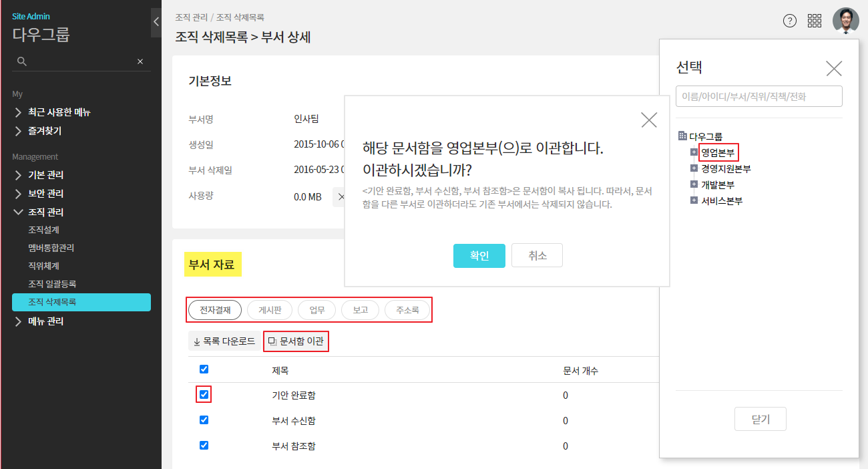Open the help question mark icon
This screenshot has height=469, width=868.
tap(790, 21)
